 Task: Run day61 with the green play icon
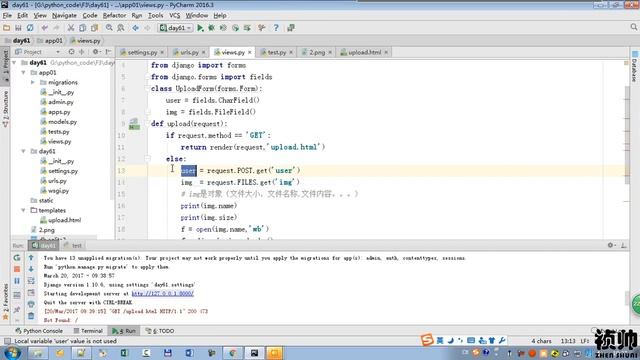pyautogui.click(x=200, y=28)
